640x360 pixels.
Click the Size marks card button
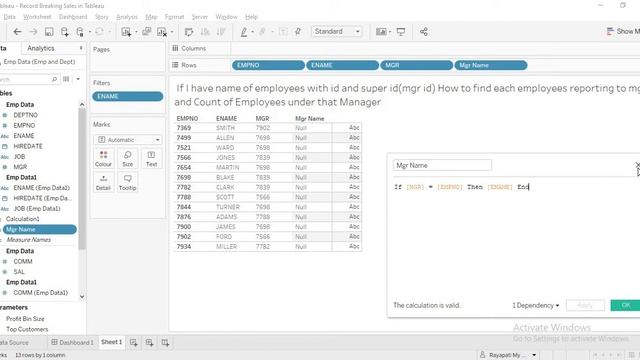pyautogui.click(x=127, y=158)
